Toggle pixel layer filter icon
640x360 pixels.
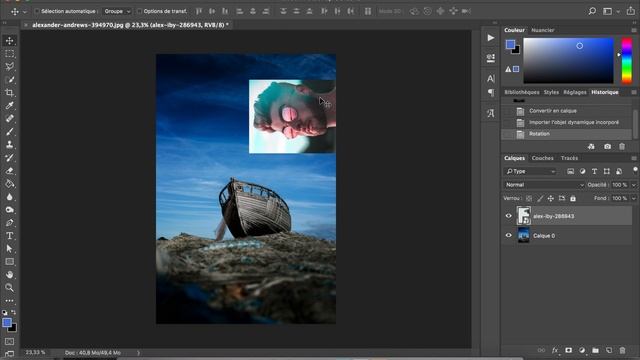click(570, 171)
